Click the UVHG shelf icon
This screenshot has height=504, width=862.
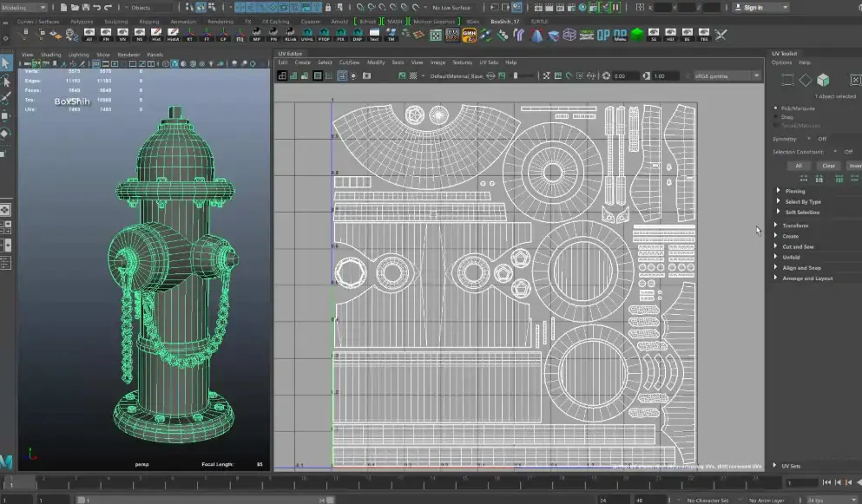(306, 36)
